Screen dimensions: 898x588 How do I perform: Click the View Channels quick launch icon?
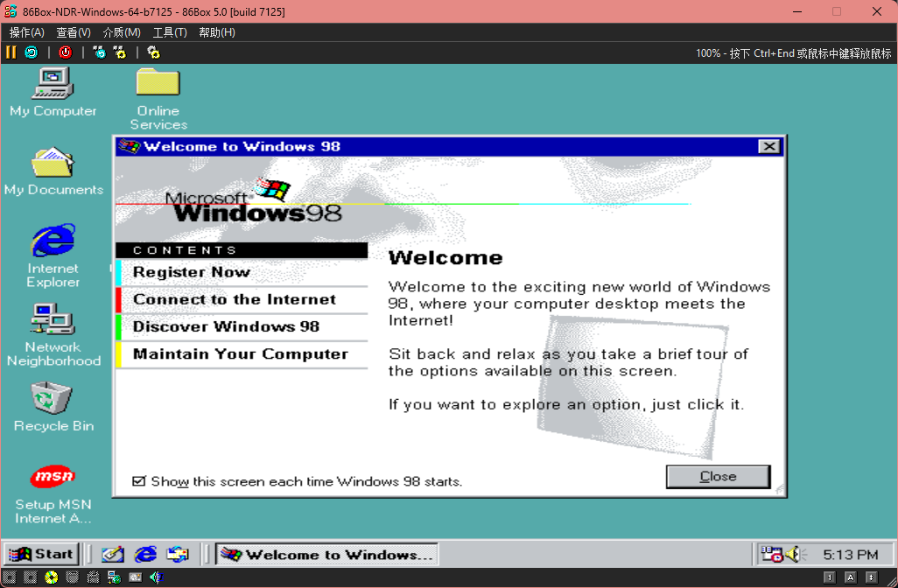[x=178, y=554]
